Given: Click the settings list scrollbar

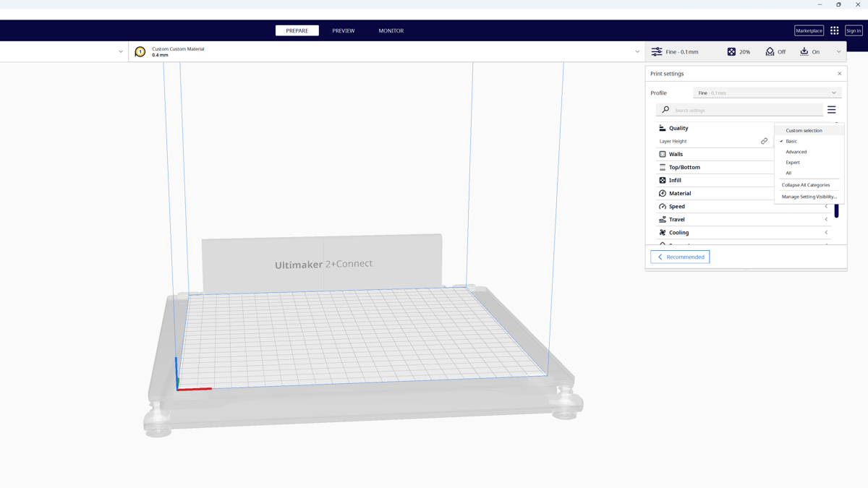Looking at the screenshot, I should click(836, 210).
